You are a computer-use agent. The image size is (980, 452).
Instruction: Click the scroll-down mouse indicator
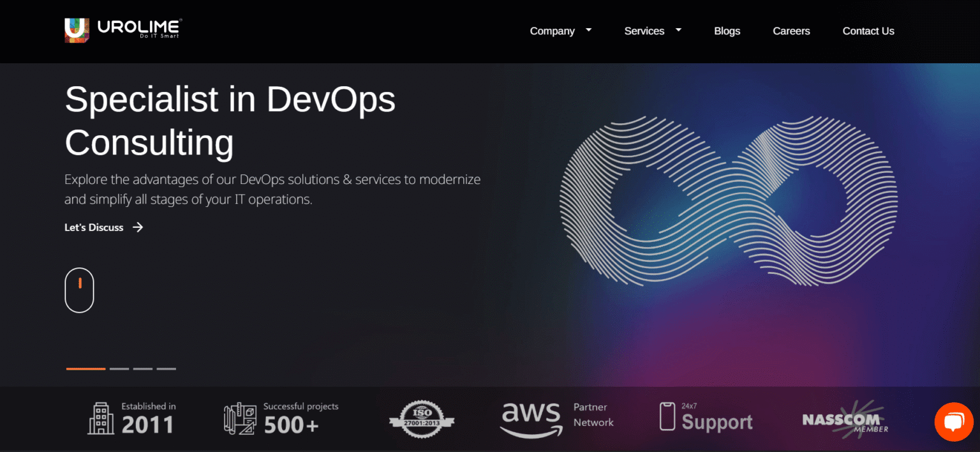click(79, 290)
